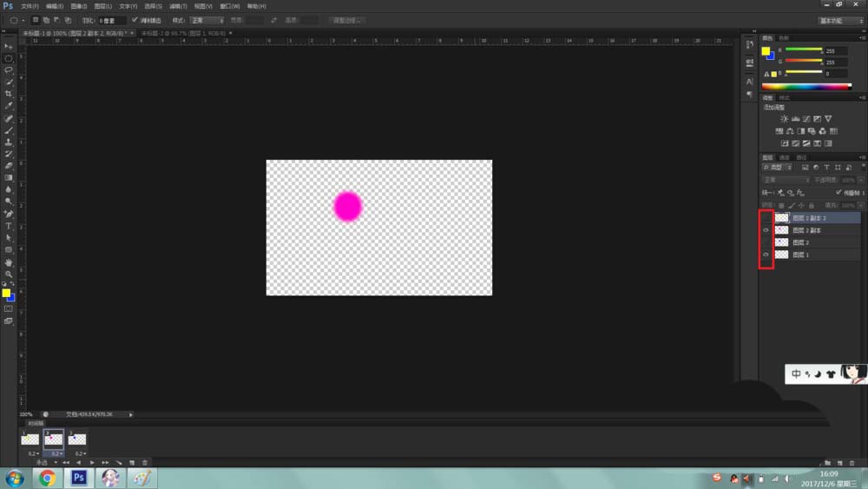
Task: Open Photoshop from Windows taskbar
Action: [79, 478]
